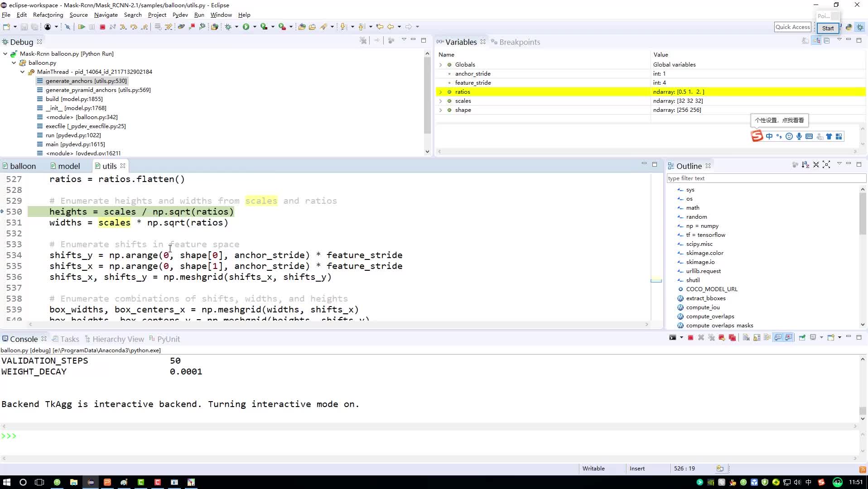
Task: Toggle Show Logical Structure in Variables
Action: pyautogui.click(x=816, y=41)
